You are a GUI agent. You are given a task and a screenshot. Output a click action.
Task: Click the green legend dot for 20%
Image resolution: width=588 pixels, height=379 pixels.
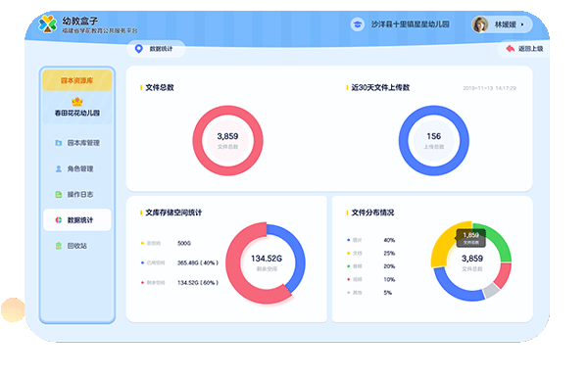click(348, 266)
